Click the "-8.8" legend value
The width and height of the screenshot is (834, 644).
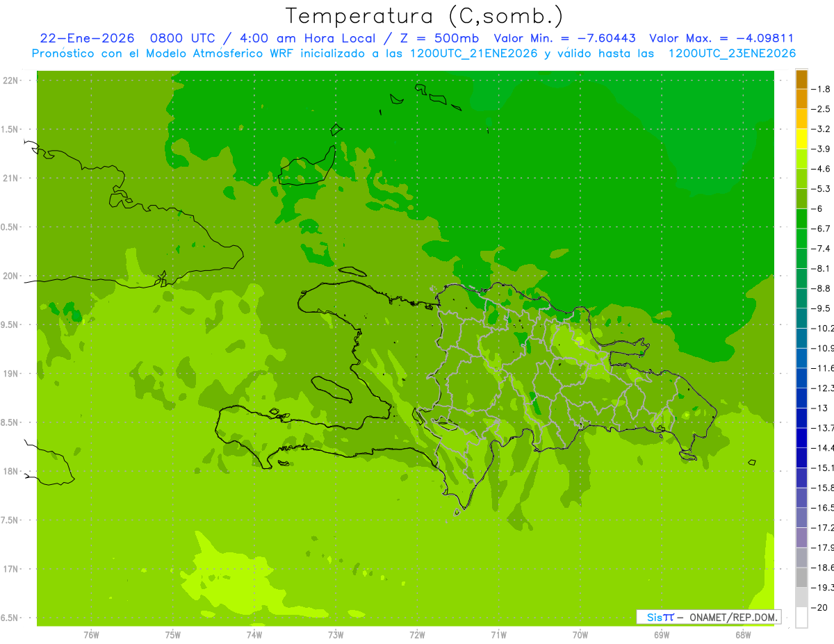click(821, 288)
